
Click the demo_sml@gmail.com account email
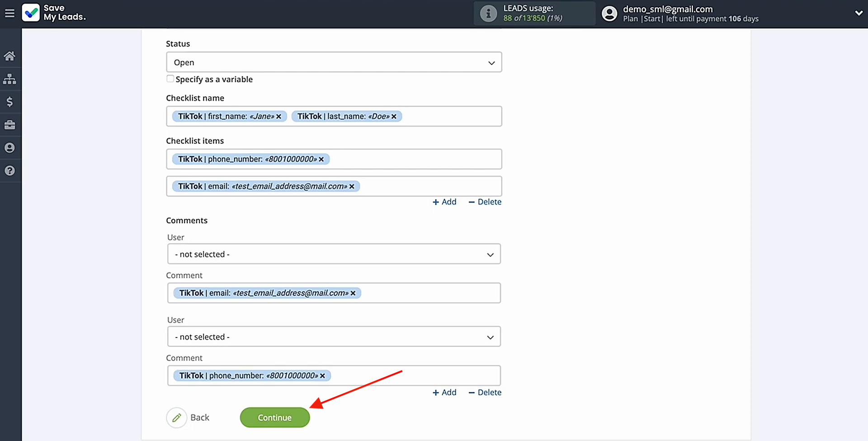(x=668, y=9)
